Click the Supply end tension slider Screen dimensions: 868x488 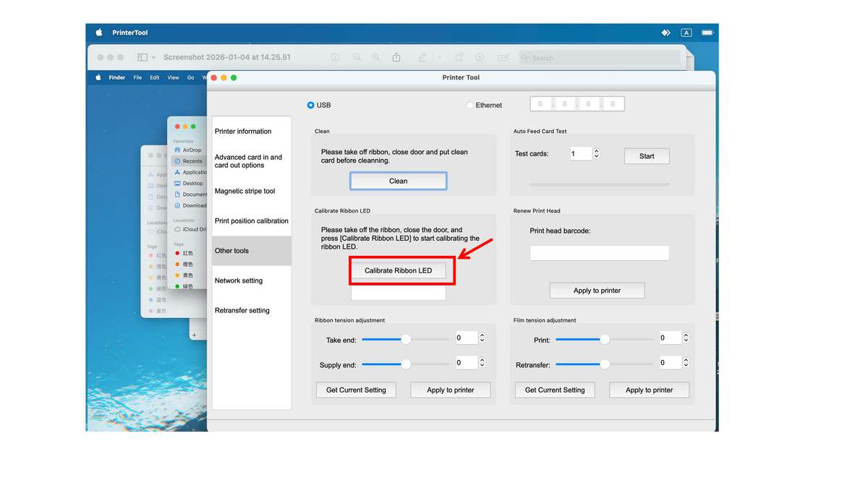tap(406, 364)
